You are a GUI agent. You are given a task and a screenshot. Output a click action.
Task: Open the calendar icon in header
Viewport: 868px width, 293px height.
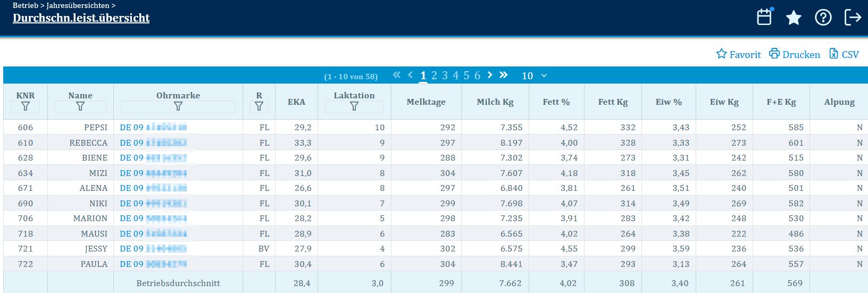coord(764,18)
